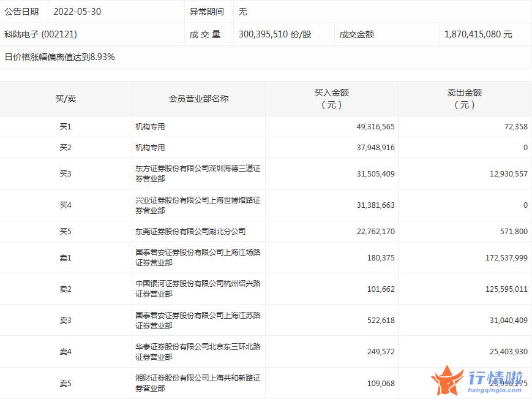Click the 买1 row label
The height and width of the screenshot is (399, 532).
pyautogui.click(x=66, y=127)
